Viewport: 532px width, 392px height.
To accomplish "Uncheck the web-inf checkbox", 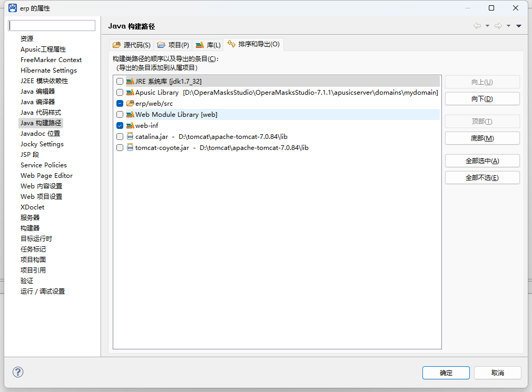I will (x=120, y=126).
